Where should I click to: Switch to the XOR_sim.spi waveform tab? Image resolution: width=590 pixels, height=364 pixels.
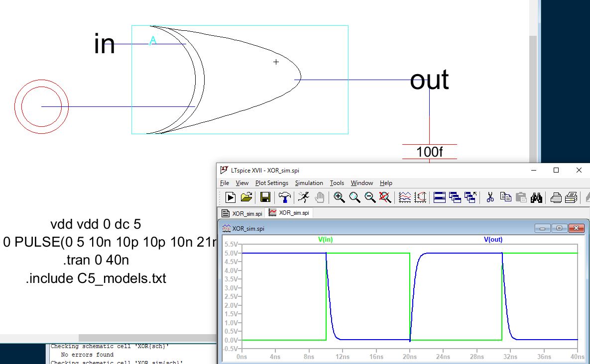click(289, 213)
